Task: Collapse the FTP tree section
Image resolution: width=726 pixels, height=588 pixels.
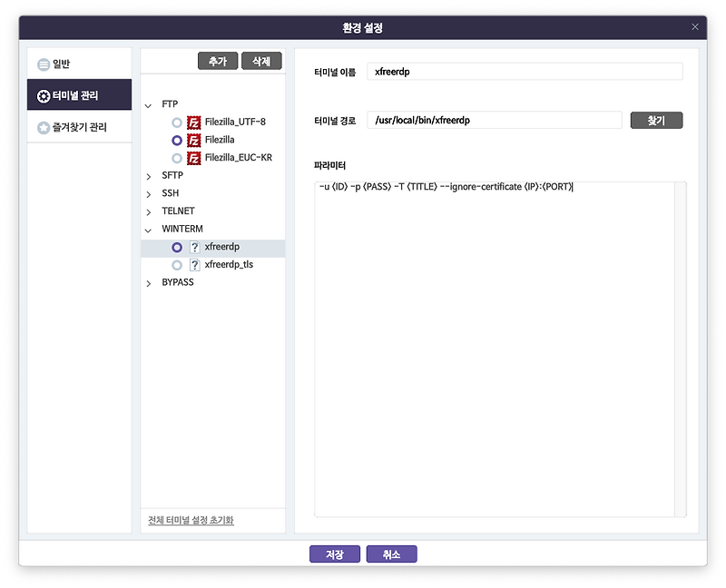Action: coord(148,103)
